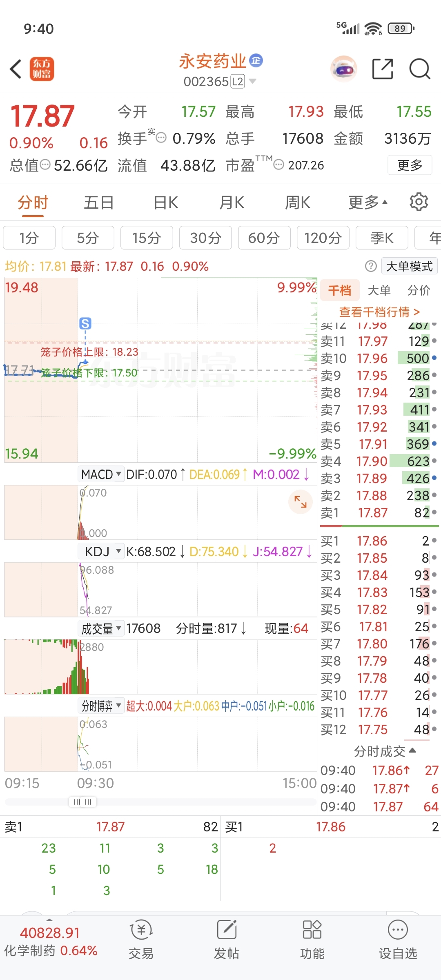Tap info icon next to 市盈TTM

pos(278,165)
